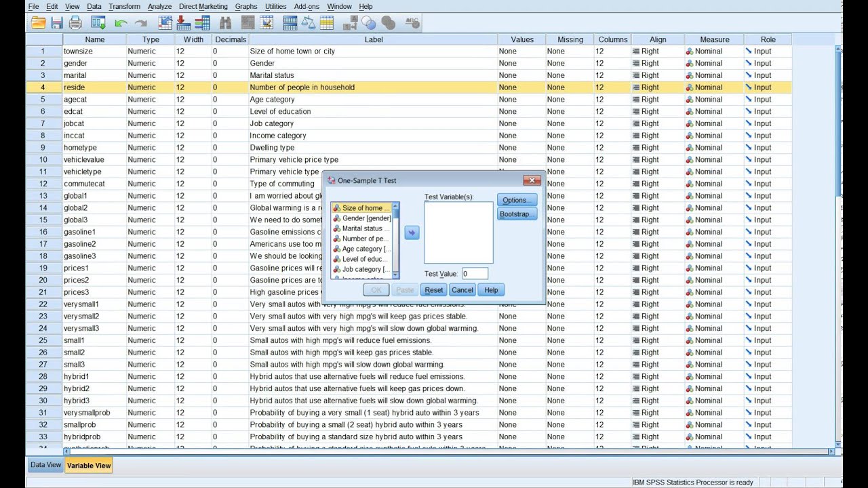Click the Open data document toolbar icon
The image size is (868, 488).
(x=38, y=23)
